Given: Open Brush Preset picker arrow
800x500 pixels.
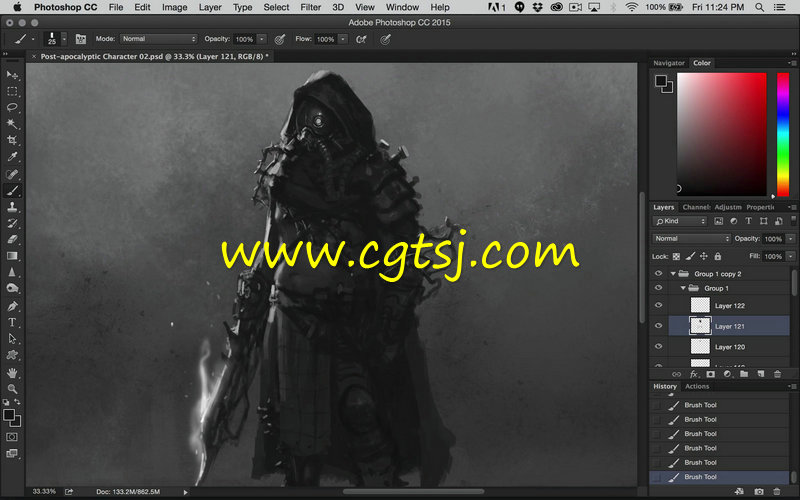Looking at the screenshot, I should (x=64, y=39).
